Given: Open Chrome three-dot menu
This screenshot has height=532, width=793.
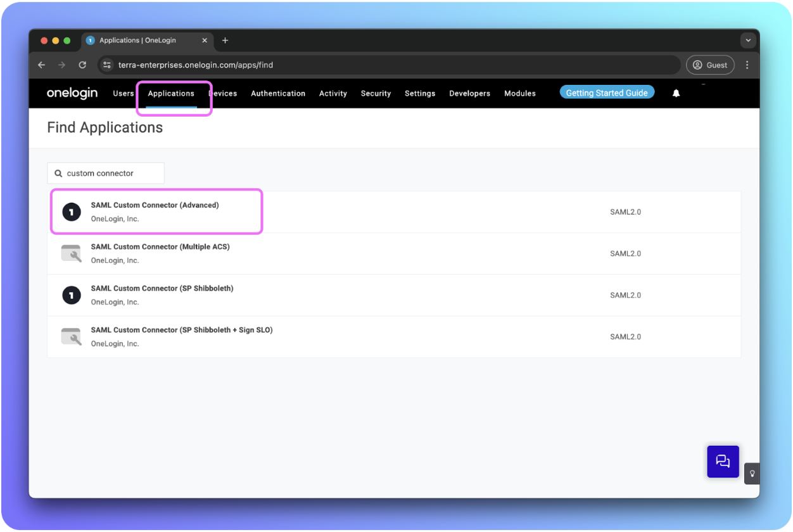Looking at the screenshot, I should point(747,65).
